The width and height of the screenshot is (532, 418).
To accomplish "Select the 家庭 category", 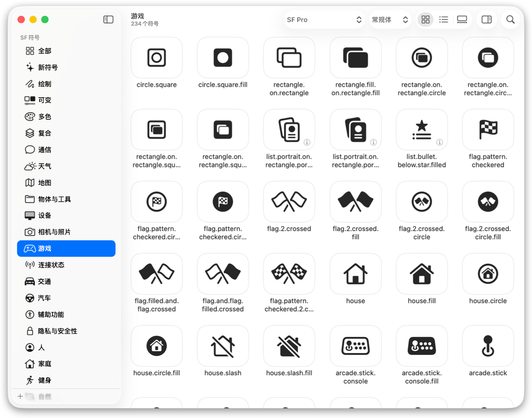I will pos(66,364).
